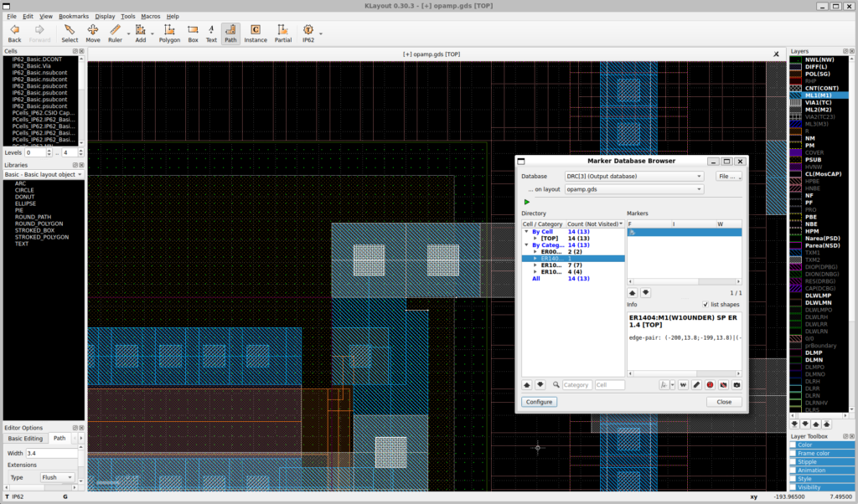Check the Color option in Layer Toolbox
858x504 pixels.
point(793,445)
